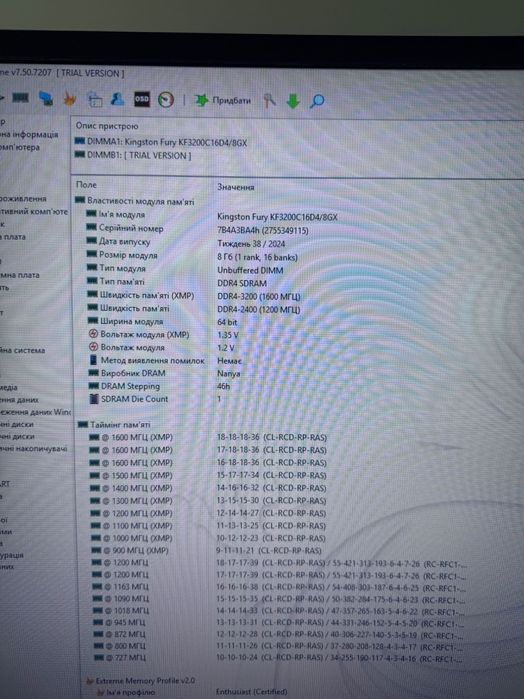The image size is (524, 699).
Task: Select the Extreme Memory Profile v2.0 section
Action: coord(140,681)
